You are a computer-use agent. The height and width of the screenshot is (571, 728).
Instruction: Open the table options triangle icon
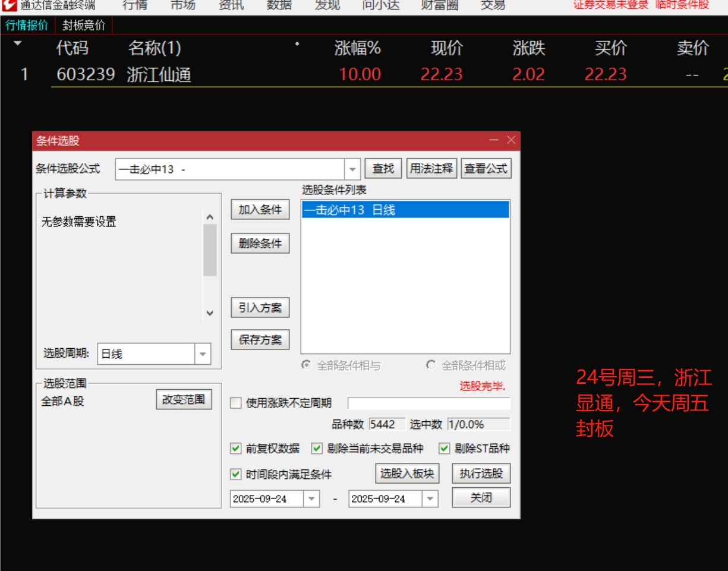pyautogui.click(x=17, y=43)
